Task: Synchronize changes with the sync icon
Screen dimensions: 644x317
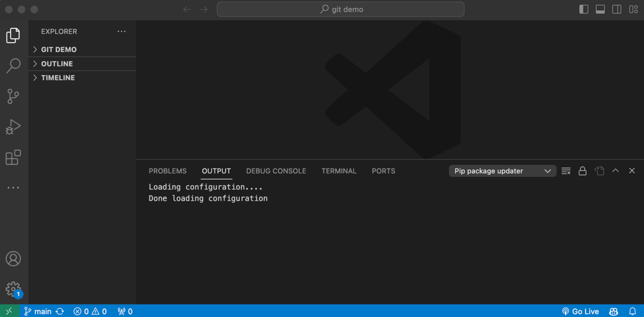Action: 60,311
